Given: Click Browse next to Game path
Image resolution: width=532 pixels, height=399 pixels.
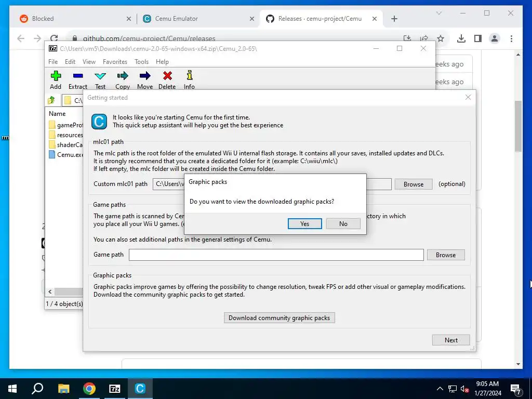Looking at the screenshot, I should [x=445, y=255].
